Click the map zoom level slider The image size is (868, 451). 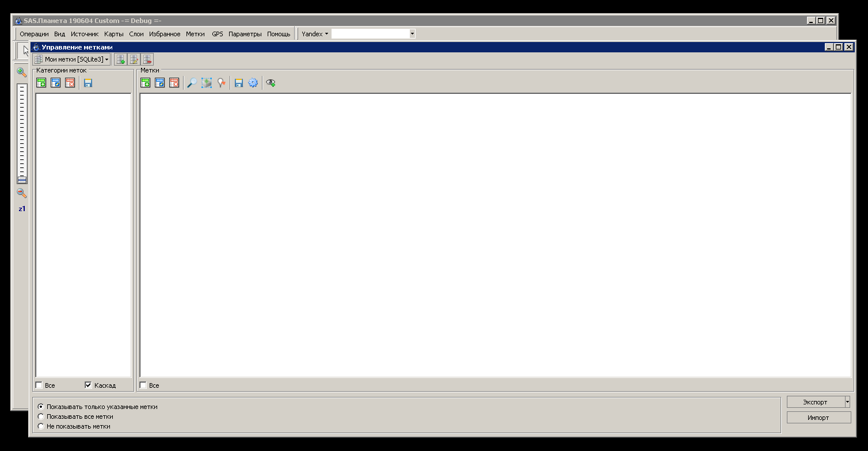[x=22, y=132]
